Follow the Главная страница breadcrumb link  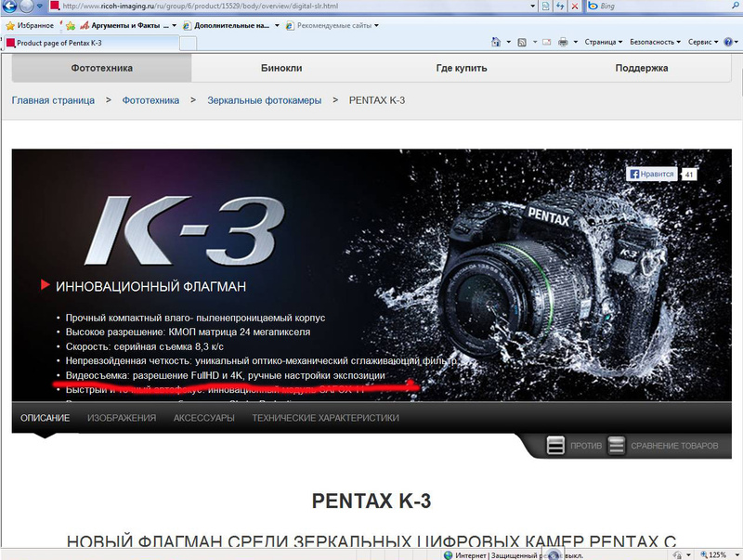[x=53, y=100]
